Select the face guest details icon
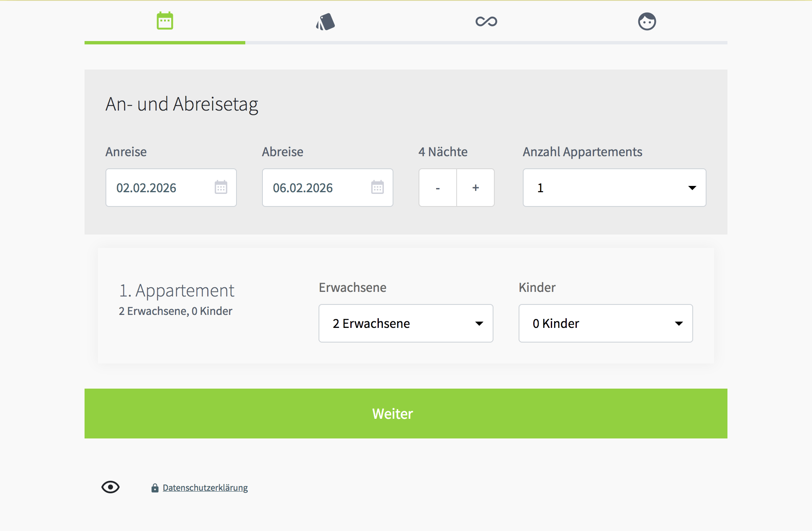 (647, 21)
